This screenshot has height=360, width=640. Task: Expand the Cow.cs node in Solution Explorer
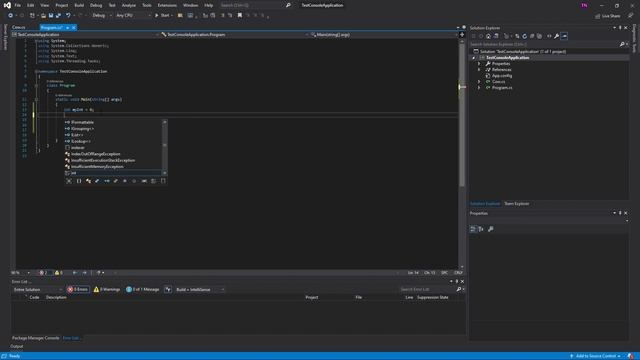(x=479, y=82)
